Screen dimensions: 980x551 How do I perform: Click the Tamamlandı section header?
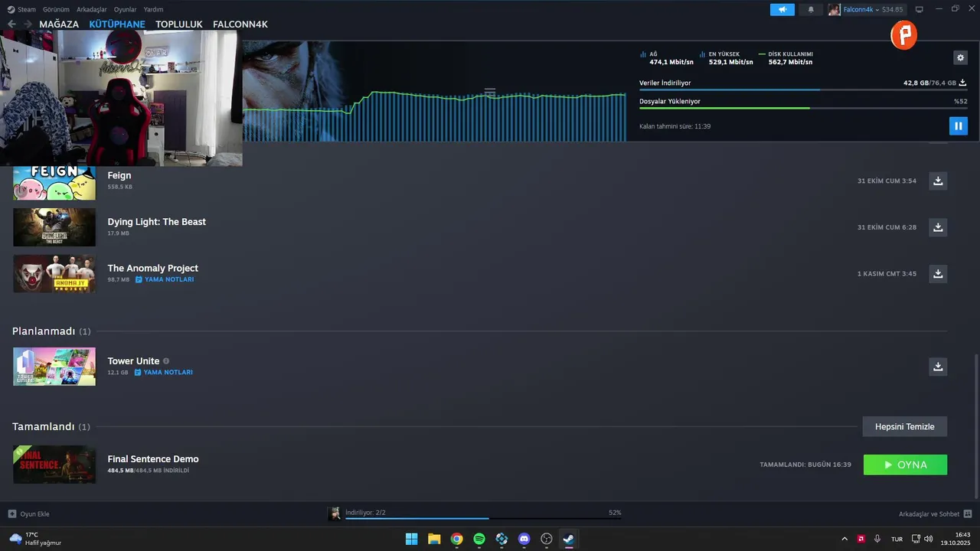point(51,426)
